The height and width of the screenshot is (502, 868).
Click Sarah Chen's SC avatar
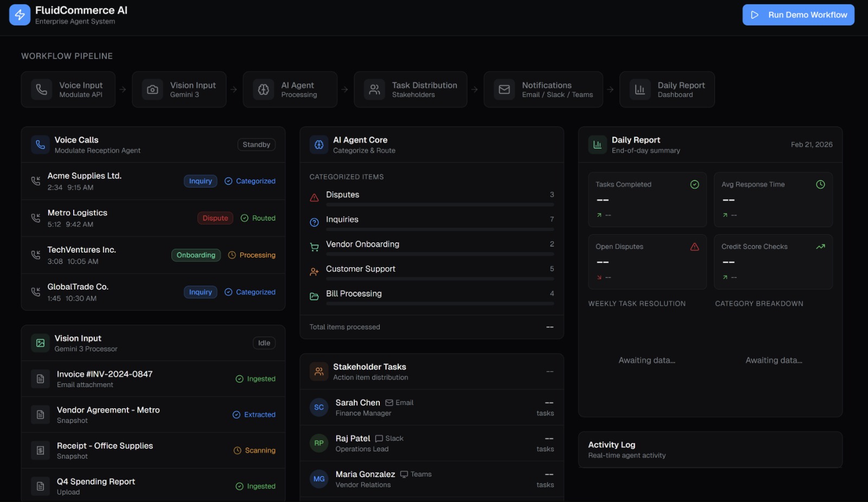click(319, 407)
